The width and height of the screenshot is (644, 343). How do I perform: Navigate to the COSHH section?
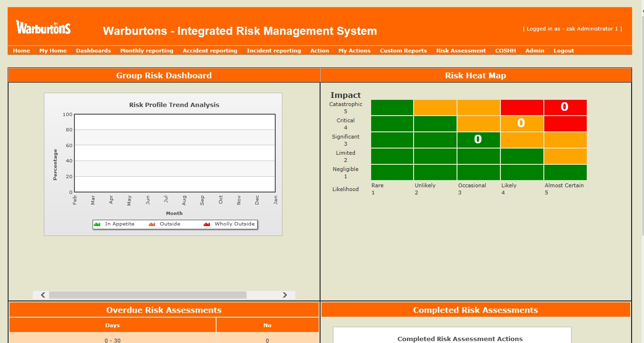pos(505,51)
